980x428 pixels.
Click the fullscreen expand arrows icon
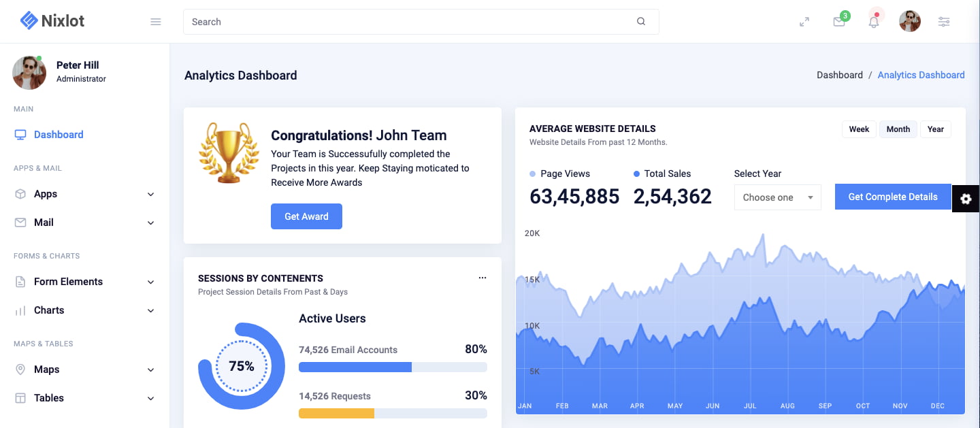click(804, 21)
